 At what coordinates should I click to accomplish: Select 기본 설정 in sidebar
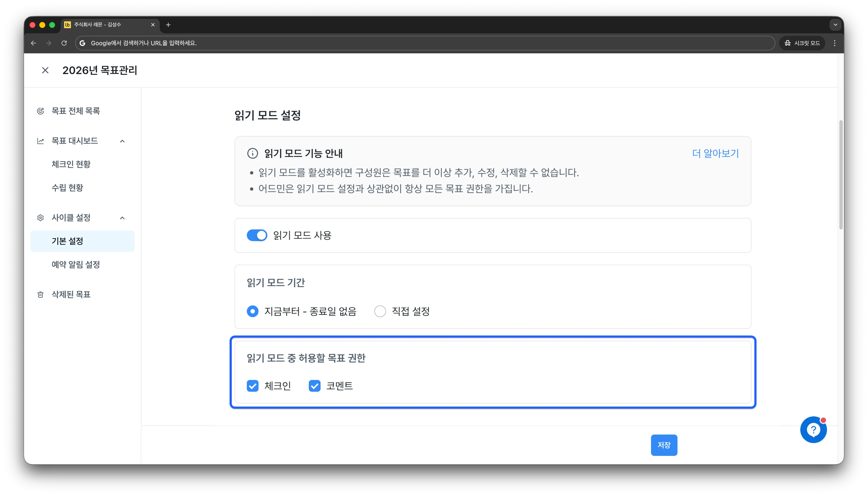point(82,241)
